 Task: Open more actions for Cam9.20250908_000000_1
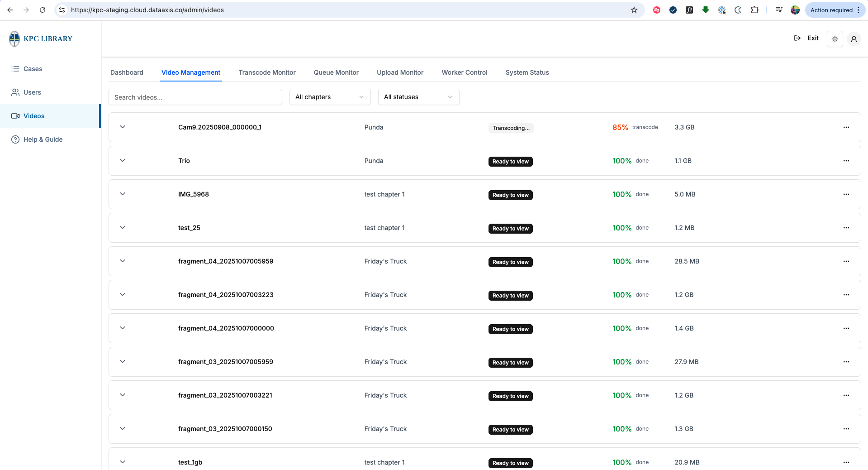point(846,127)
